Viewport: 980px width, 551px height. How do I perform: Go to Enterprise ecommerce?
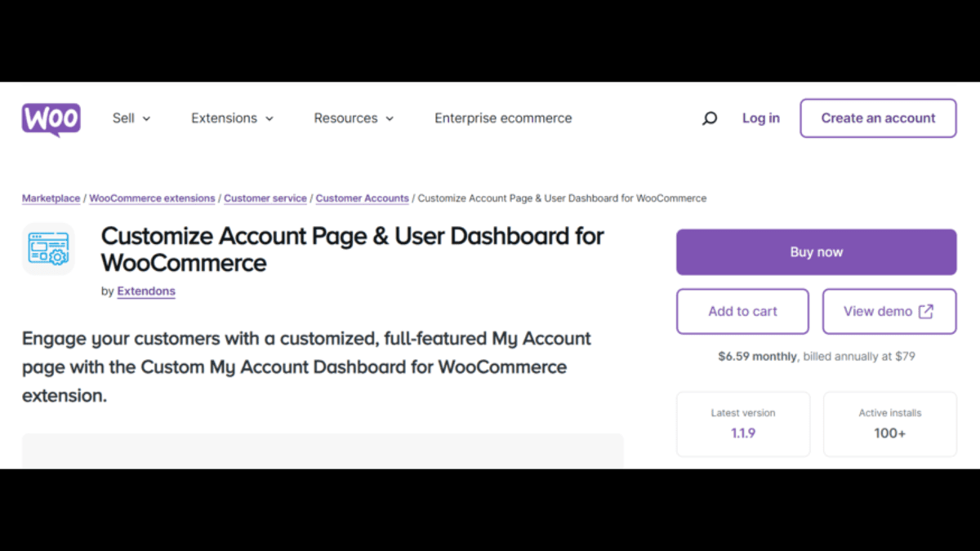tap(503, 118)
